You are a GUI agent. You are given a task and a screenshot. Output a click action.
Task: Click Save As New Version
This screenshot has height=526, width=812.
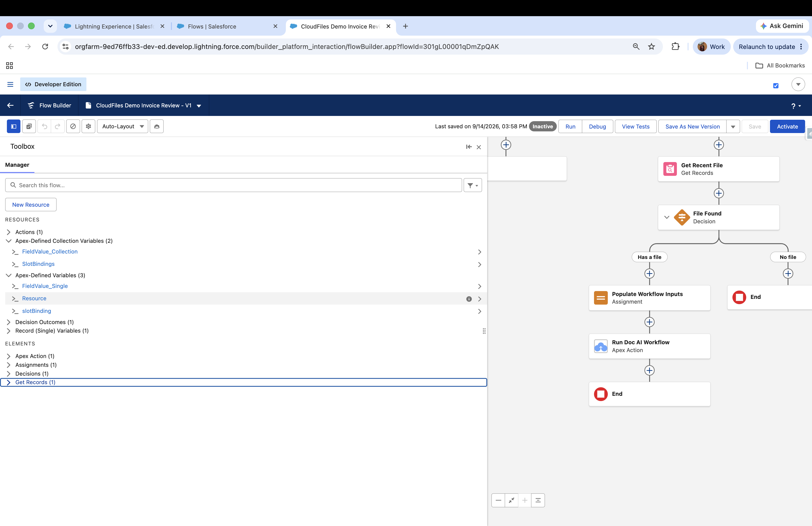click(692, 126)
